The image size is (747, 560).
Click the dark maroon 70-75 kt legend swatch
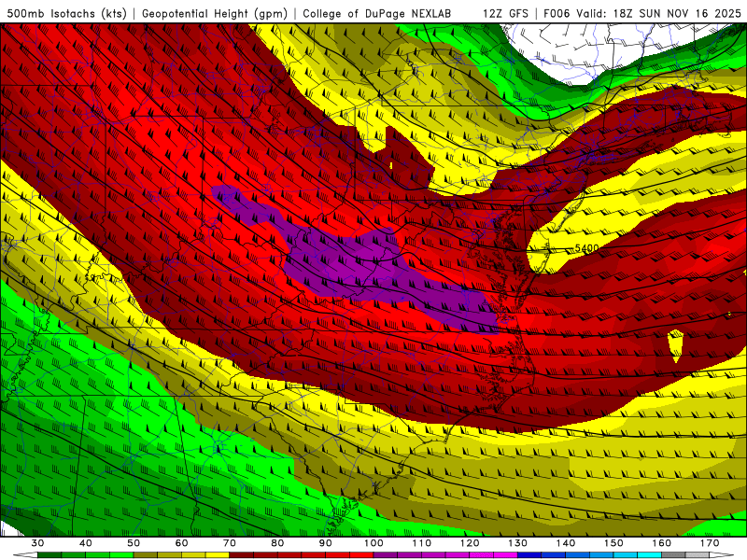point(242,554)
